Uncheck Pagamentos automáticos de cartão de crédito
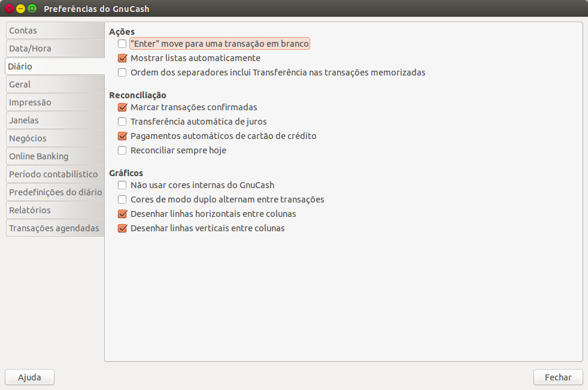Screen dimensions: 588x390 click(122, 136)
